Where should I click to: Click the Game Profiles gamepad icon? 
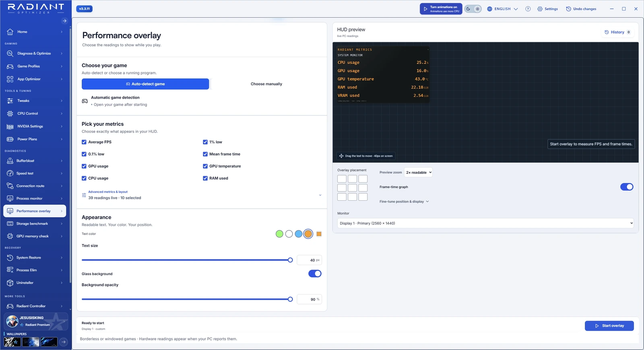10,66
